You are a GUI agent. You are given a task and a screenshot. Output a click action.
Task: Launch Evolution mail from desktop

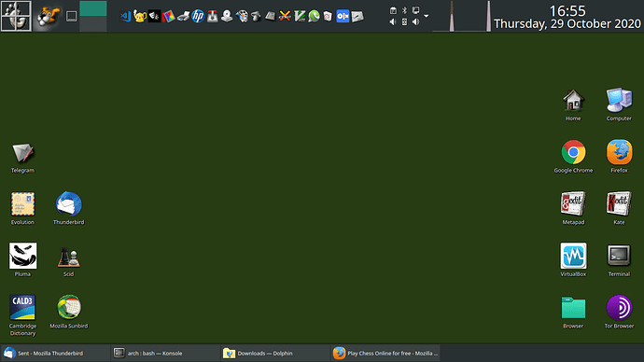tap(22, 204)
